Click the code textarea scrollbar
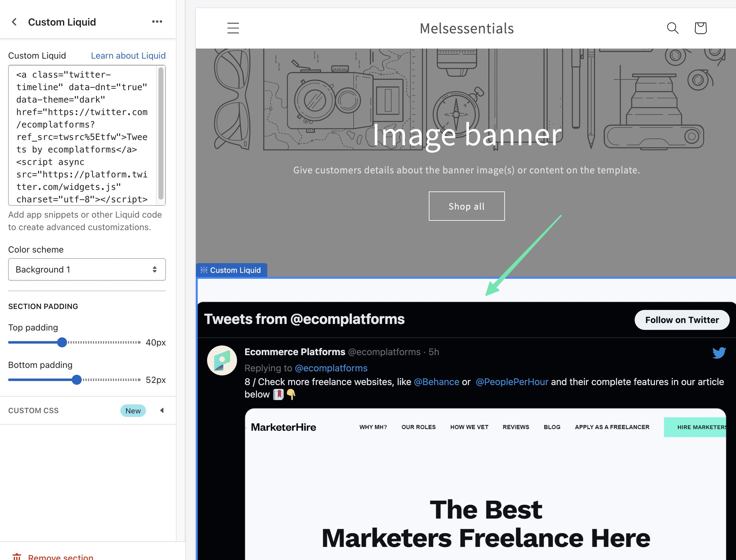This screenshot has width=736, height=560. [161, 133]
